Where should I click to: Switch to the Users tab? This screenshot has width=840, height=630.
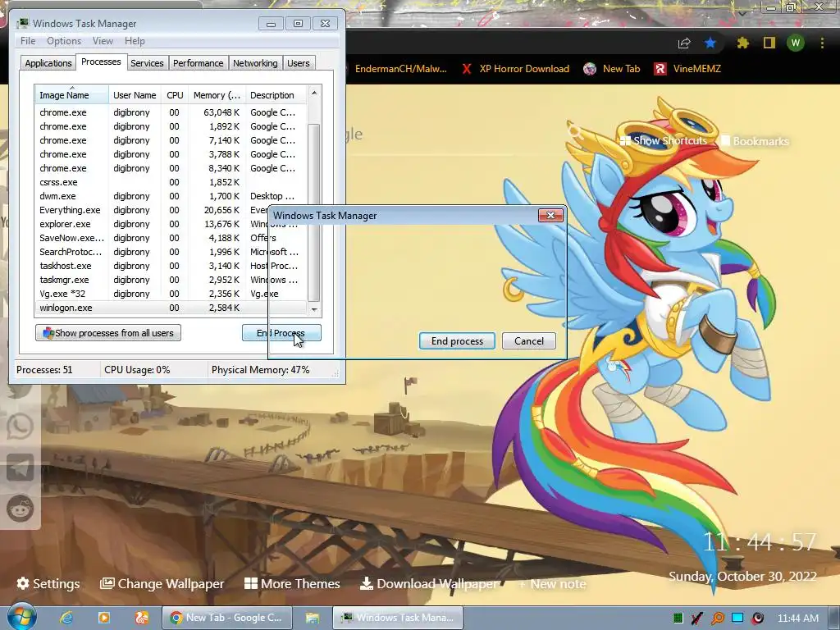(x=298, y=63)
